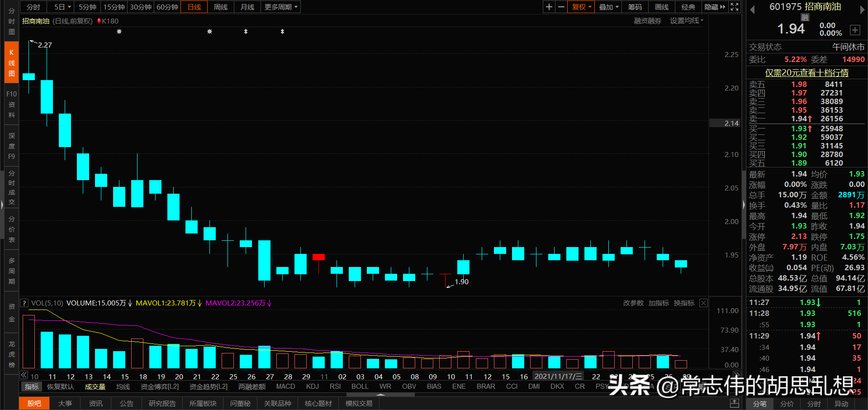
Task: Open the 复权 adjustment dropdown
Action: click(580, 7)
